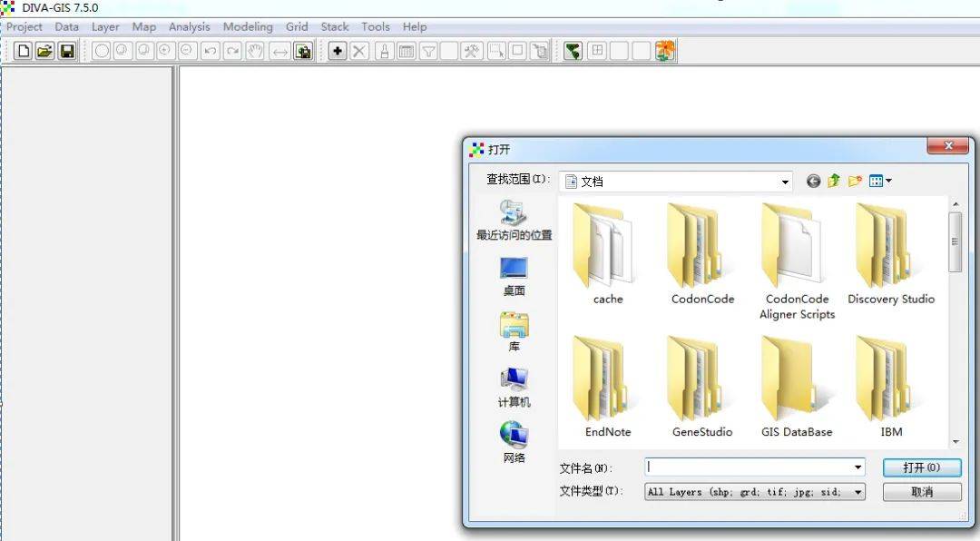
Task: Select the select-features pointer tool
Action: pyautogui.click(x=496, y=51)
